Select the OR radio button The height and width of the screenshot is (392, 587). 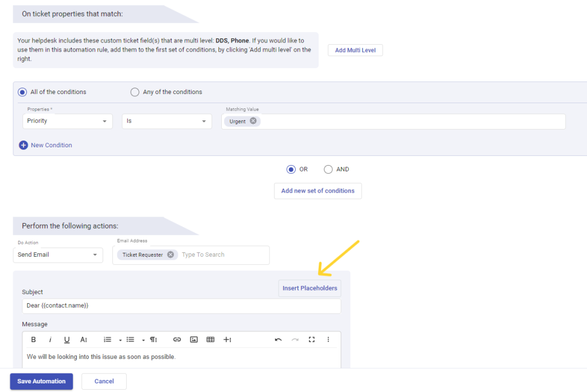coord(291,169)
